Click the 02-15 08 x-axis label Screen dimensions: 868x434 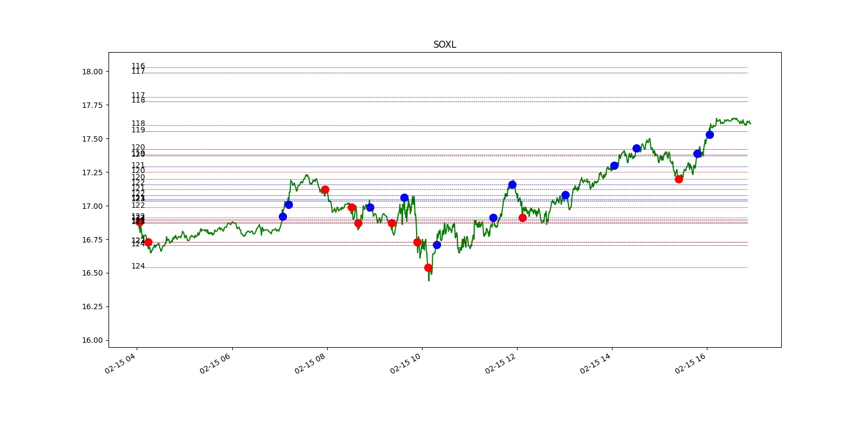[310, 363]
